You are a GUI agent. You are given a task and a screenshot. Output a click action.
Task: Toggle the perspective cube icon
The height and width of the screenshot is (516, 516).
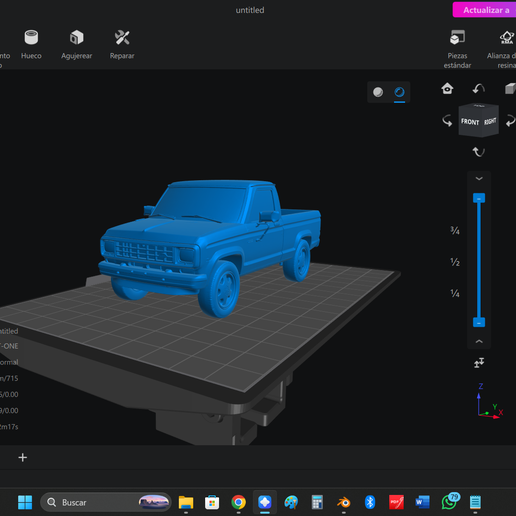click(x=510, y=89)
